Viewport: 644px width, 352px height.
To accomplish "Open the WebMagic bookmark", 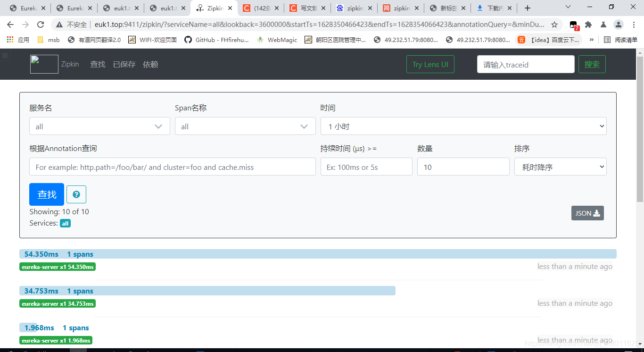I will 277,40.
